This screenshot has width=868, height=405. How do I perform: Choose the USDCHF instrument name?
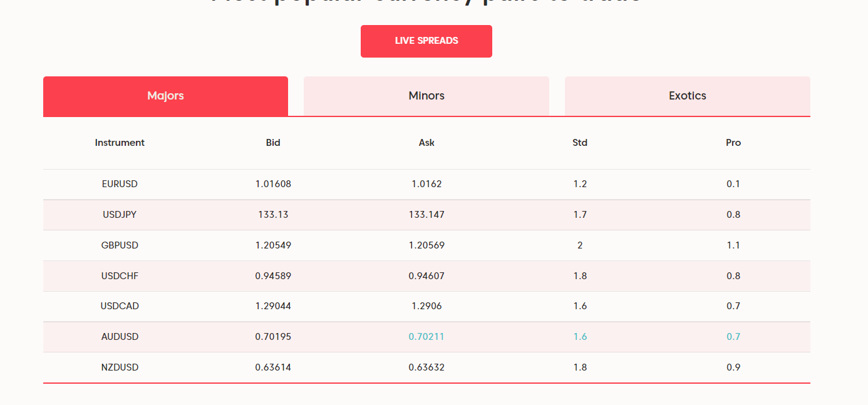120,276
